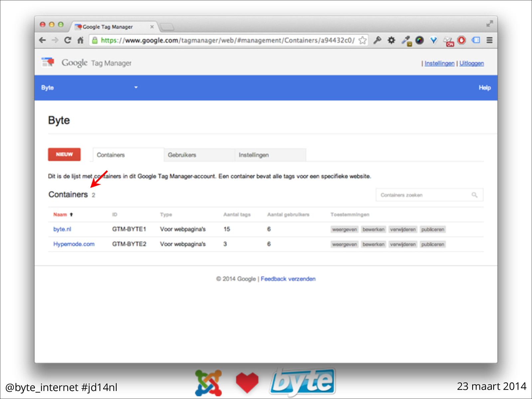Viewport: 532px width, 399px height.
Task: Switch to the Containers tab
Action: click(128, 155)
